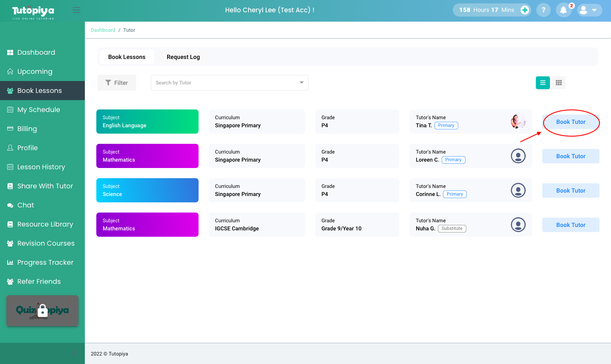The height and width of the screenshot is (364, 611).
Task: Expand the Search by Tutor dropdown
Action: pos(301,83)
